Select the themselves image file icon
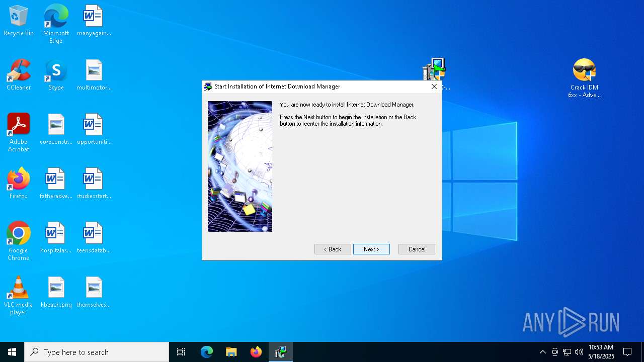 point(94,293)
